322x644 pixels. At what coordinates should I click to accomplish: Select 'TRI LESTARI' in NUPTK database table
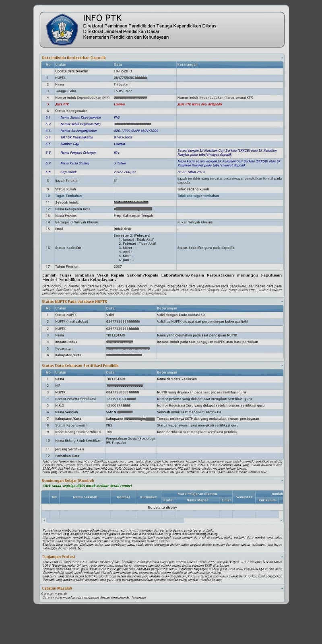(116, 335)
